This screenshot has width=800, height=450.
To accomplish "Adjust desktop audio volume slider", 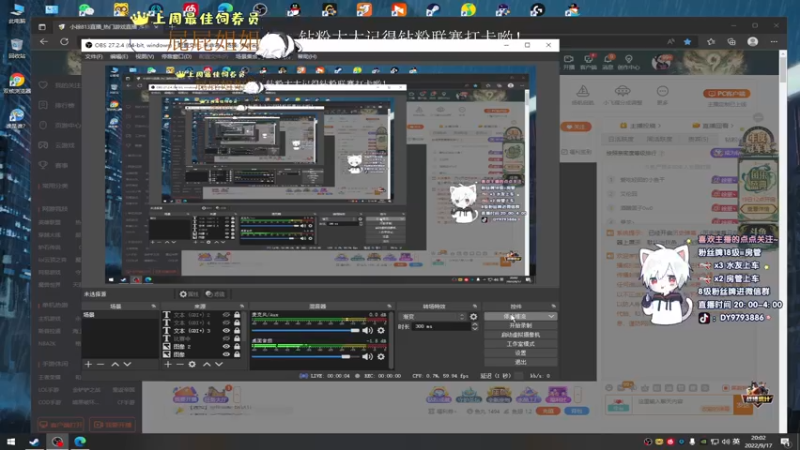I will click(306, 357).
